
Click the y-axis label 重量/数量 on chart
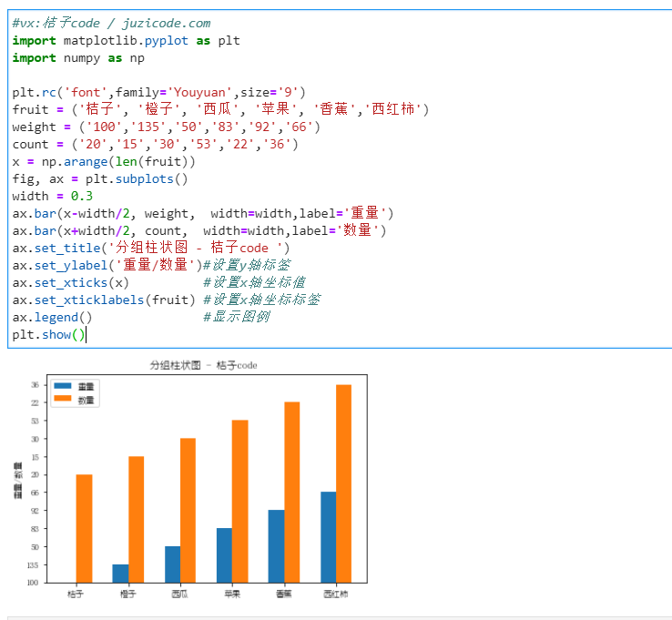pyautogui.click(x=16, y=482)
